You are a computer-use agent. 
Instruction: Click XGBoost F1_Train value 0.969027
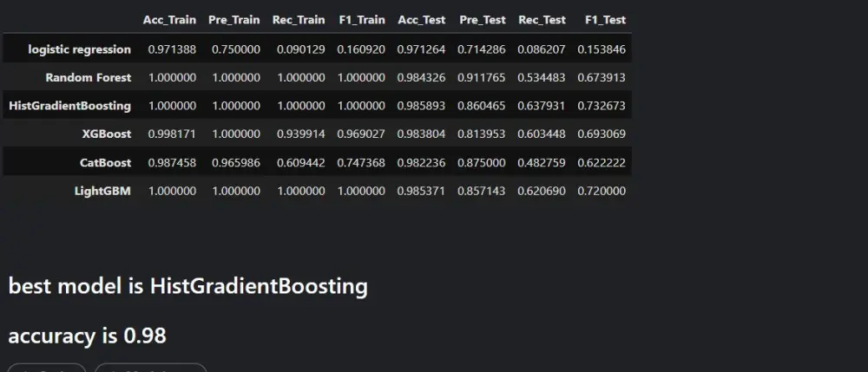click(x=361, y=134)
